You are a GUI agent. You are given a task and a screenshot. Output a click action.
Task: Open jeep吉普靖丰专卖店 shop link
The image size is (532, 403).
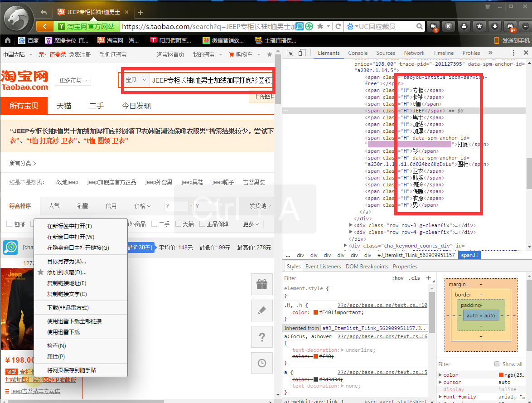(36, 391)
